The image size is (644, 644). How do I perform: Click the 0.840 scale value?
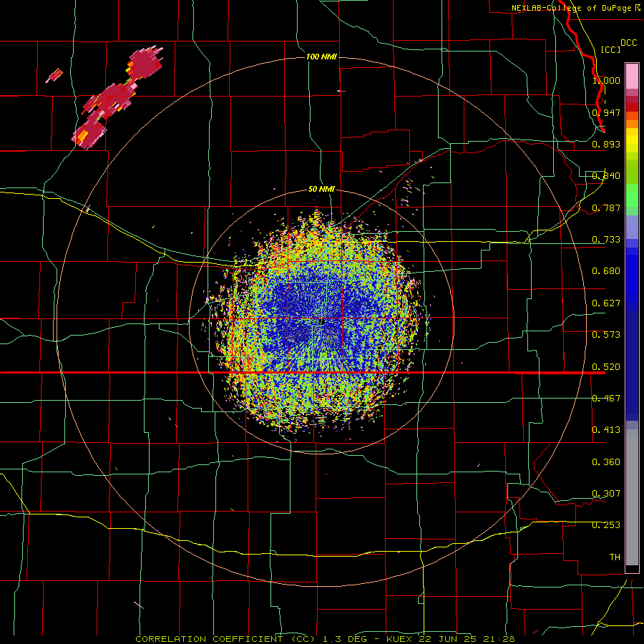(x=606, y=175)
